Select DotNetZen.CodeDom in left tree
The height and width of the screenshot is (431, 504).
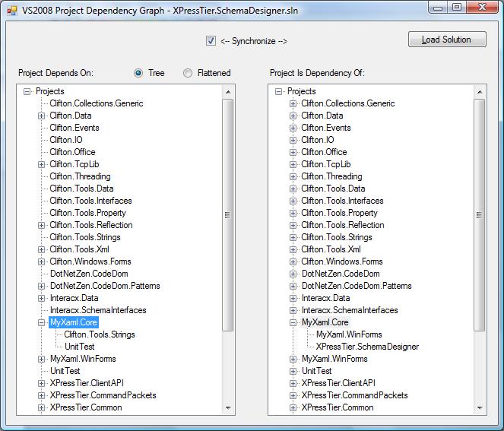pos(89,274)
